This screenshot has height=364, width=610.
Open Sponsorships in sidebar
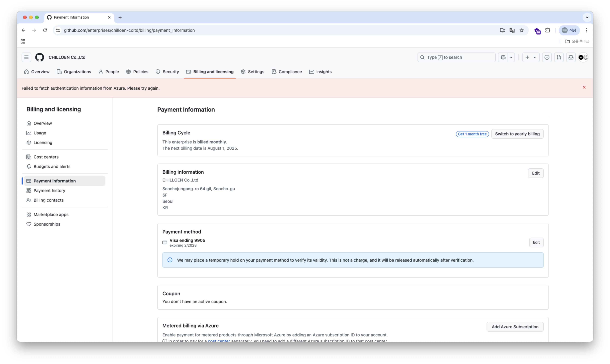click(x=65, y=224)
